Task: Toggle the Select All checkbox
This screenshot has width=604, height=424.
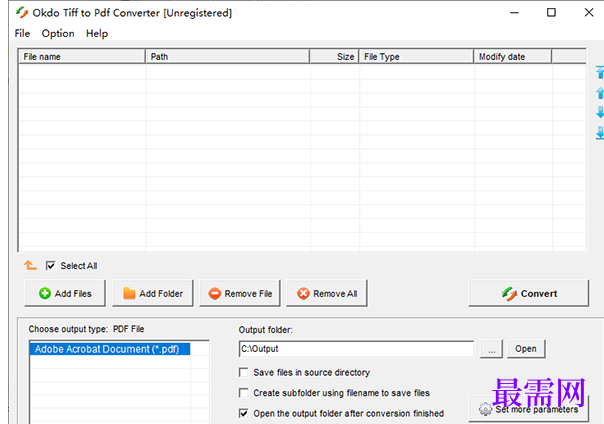Action: click(50, 266)
